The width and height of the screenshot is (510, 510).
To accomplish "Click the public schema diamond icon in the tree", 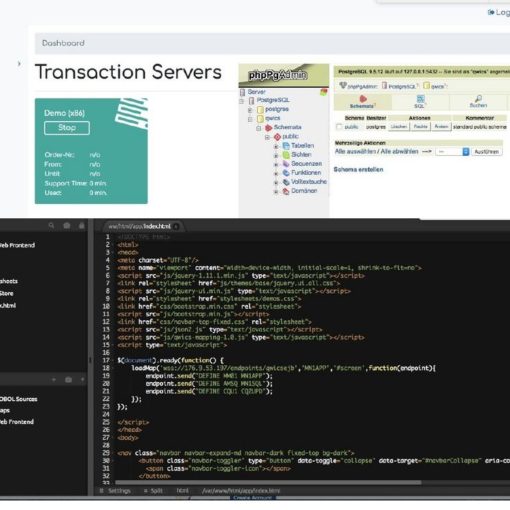I will 277,137.
